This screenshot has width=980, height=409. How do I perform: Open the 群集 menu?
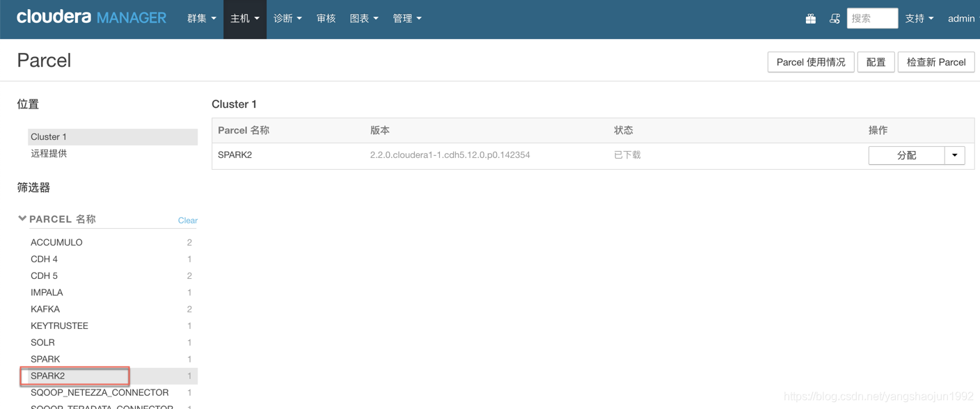[x=201, y=19]
